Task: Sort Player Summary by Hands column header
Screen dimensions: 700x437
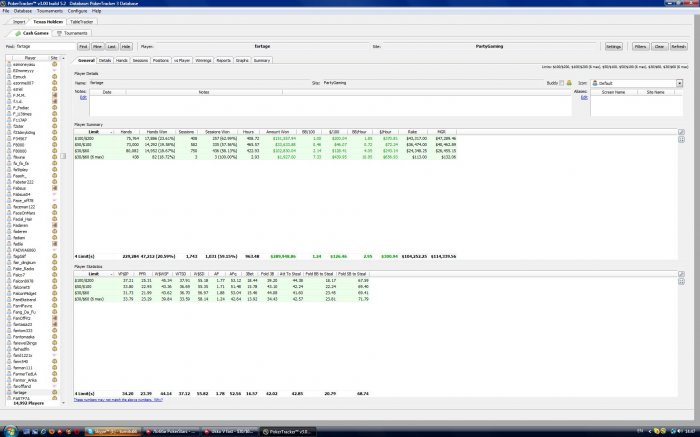Action: [x=125, y=130]
